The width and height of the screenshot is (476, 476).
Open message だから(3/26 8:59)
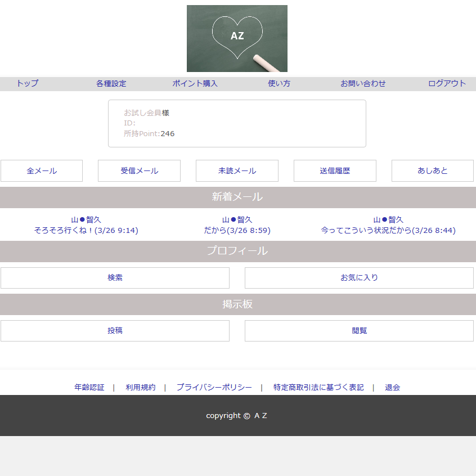click(x=237, y=231)
